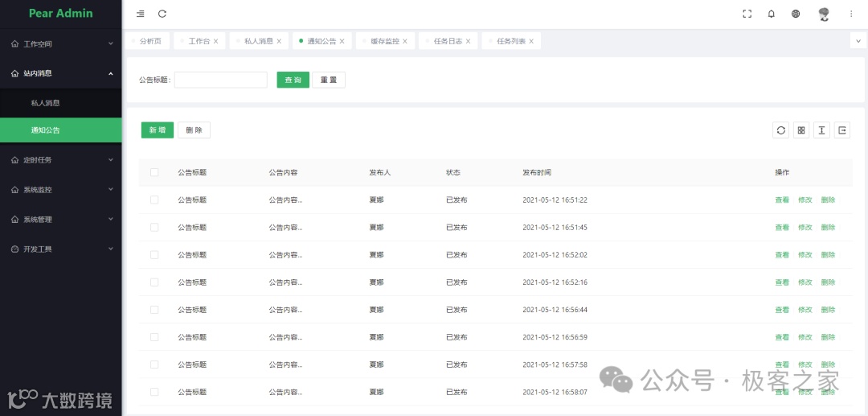This screenshot has width=868, height=416.
Task: Close the 通知公告 tab
Action: [342, 41]
